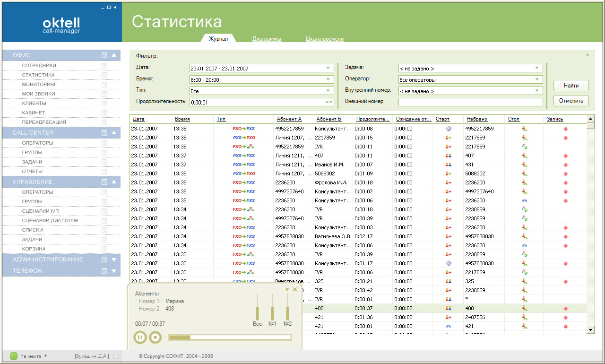Click Продолжительность field stepper arrows
The height and width of the screenshot is (364, 605).
coord(329,102)
